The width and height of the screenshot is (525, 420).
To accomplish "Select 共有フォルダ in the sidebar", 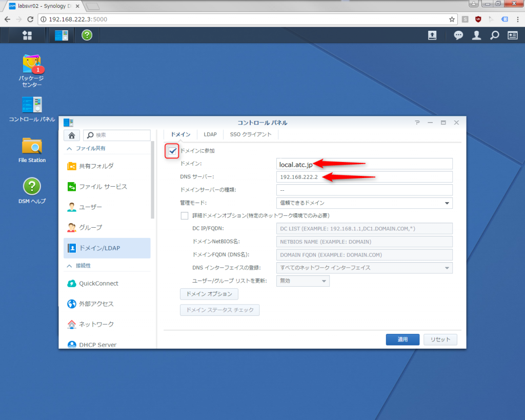I will point(96,166).
